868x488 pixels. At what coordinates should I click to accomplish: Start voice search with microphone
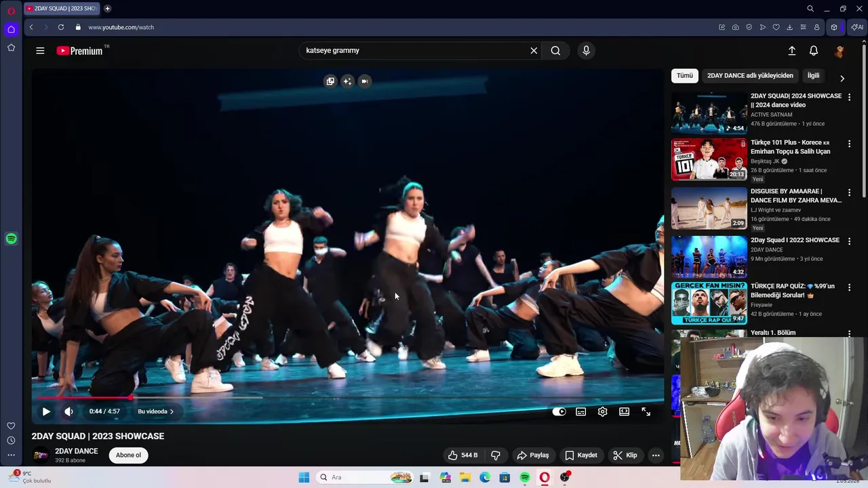[x=587, y=50]
